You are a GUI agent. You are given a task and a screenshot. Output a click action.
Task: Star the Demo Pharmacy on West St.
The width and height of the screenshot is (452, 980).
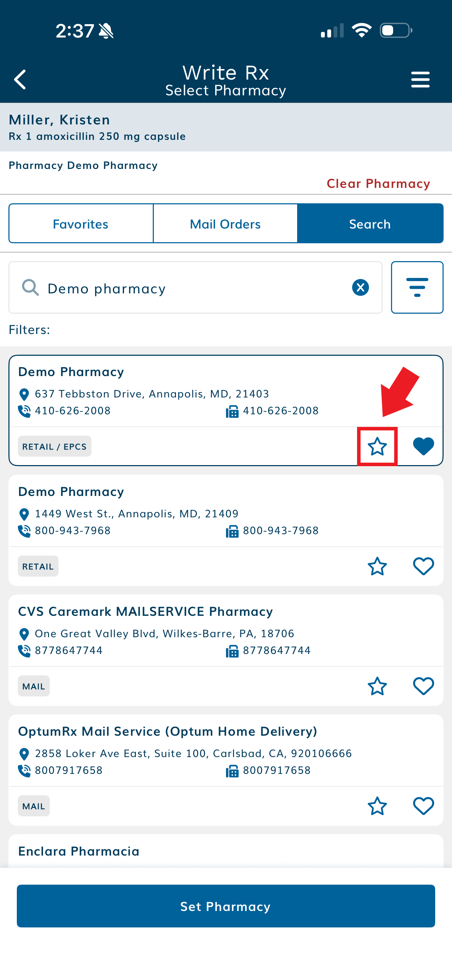[x=377, y=566]
